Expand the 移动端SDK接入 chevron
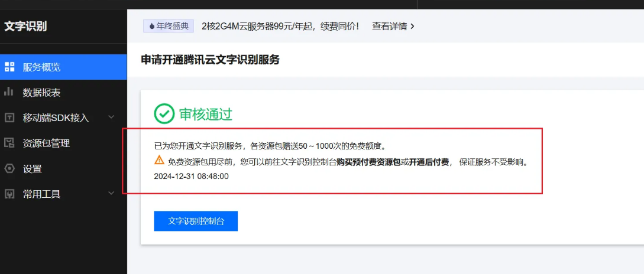 point(111,118)
